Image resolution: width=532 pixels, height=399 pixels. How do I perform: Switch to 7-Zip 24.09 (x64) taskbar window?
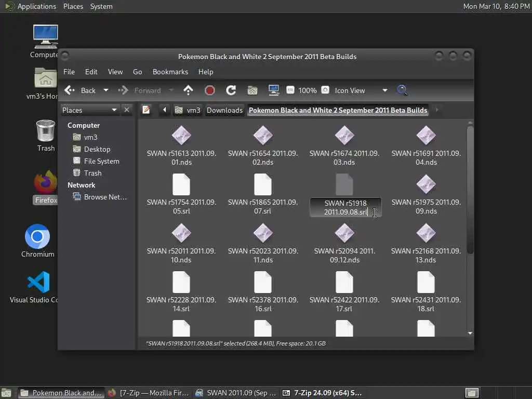322,393
